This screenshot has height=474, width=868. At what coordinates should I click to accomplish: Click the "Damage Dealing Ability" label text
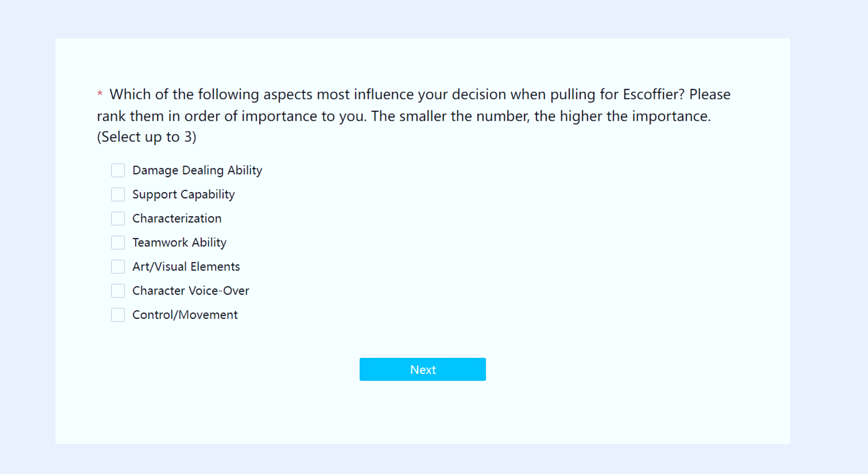[197, 170]
